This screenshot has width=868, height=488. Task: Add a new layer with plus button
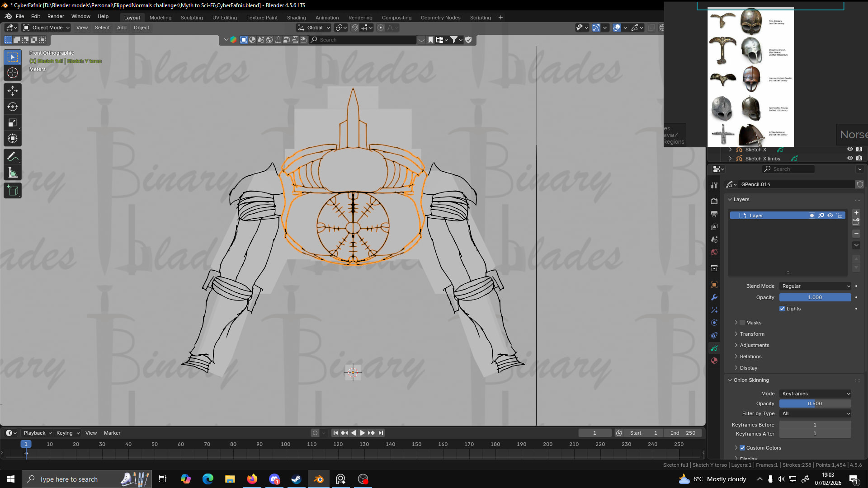tap(856, 212)
